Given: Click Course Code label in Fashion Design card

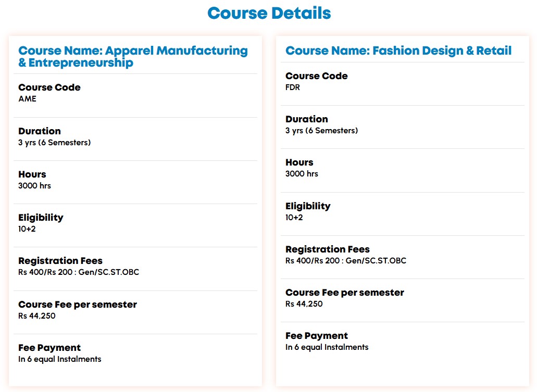Looking at the screenshot, I should click(316, 76).
